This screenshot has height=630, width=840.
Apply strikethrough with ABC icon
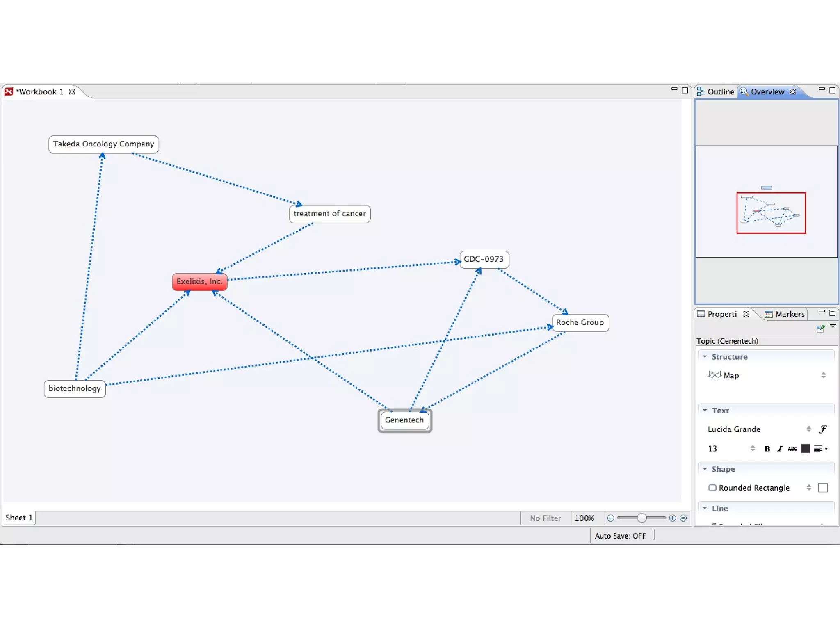[x=792, y=449]
